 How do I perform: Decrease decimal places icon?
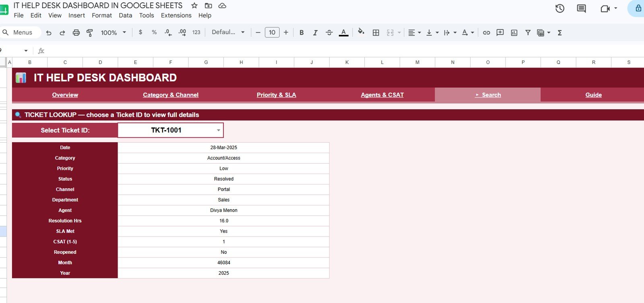pyautogui.click(x=168, y=33)
